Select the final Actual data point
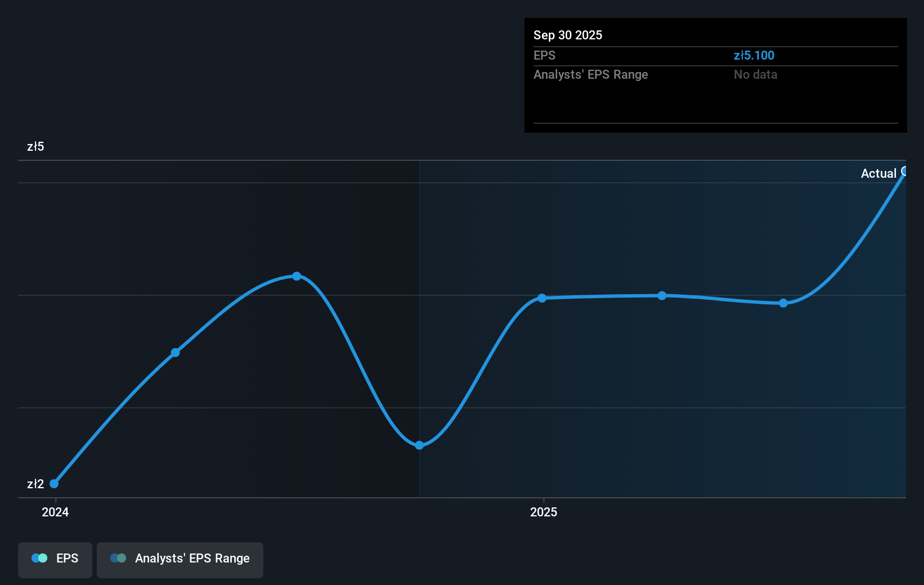 (x=904, y=172)
